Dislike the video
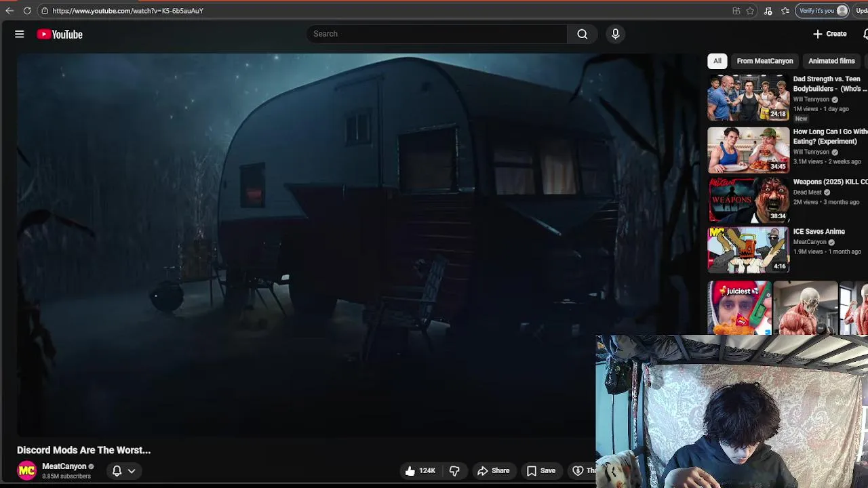The width and height of the screenshot is (868, 488). 454,470
